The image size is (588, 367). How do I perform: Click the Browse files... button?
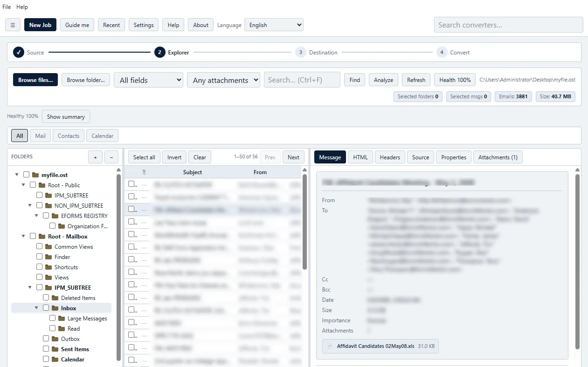[35, 80]
